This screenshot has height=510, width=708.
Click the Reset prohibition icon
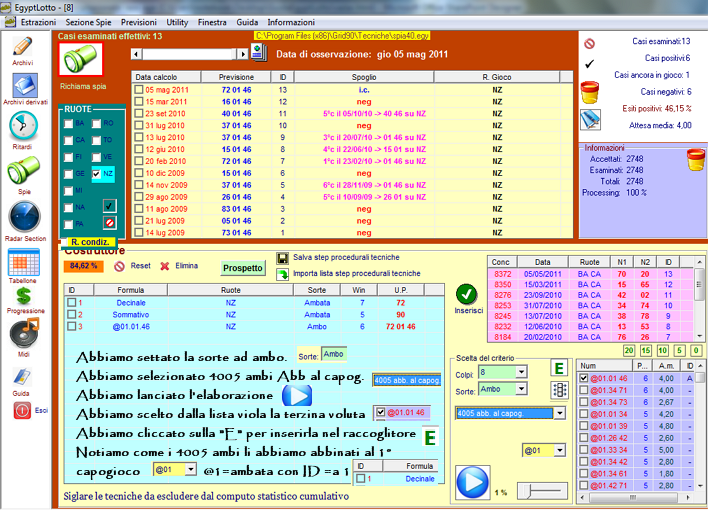pos(119,267)
